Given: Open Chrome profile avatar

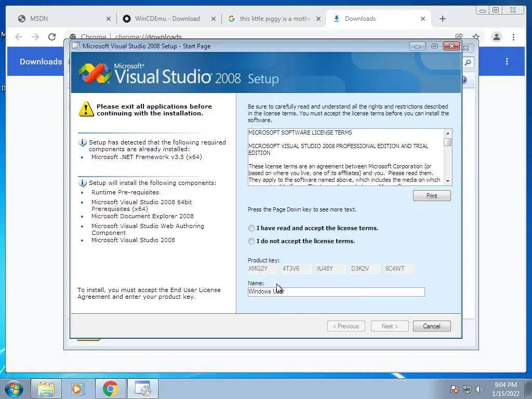Looking at the screenshot, I should (497, 37).
